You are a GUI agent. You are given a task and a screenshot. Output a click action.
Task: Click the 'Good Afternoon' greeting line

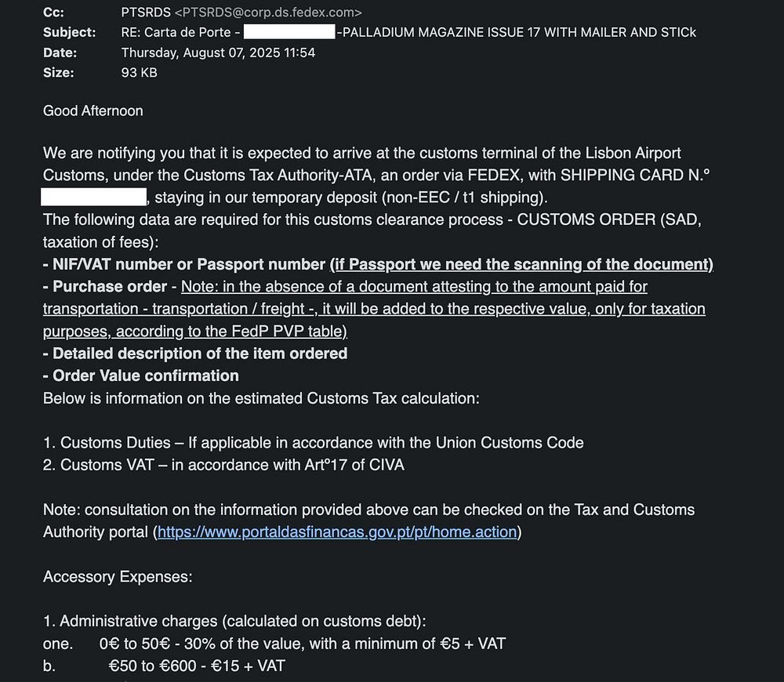coord(93,111)
